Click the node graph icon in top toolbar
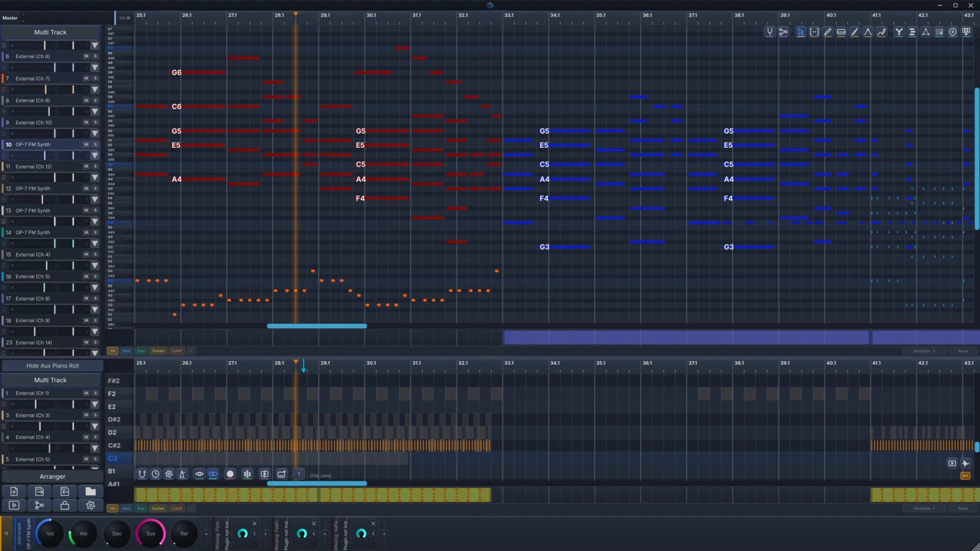The image size is (980, 551). 899,32
